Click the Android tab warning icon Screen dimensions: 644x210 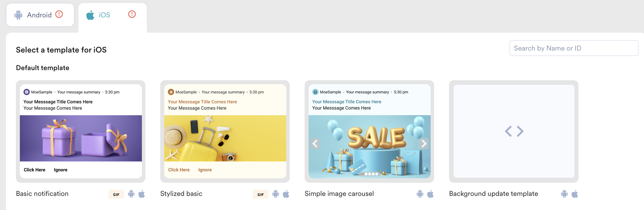click(x=59, y=14)
